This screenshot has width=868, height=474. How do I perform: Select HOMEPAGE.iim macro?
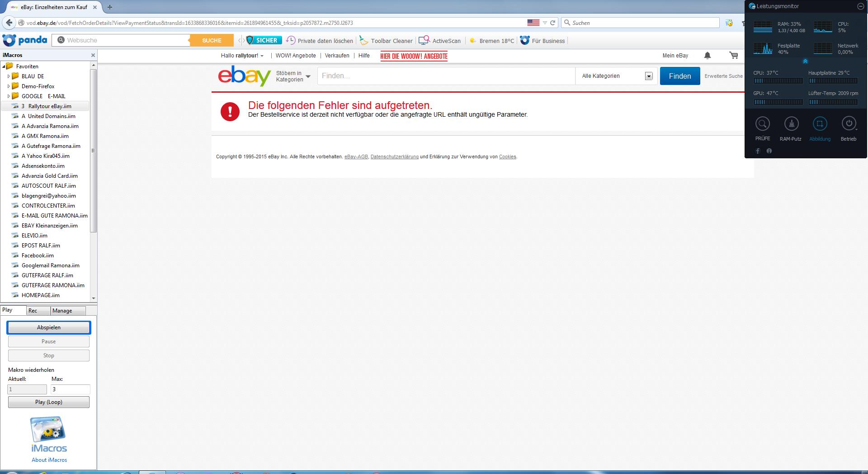click(41, 295)
